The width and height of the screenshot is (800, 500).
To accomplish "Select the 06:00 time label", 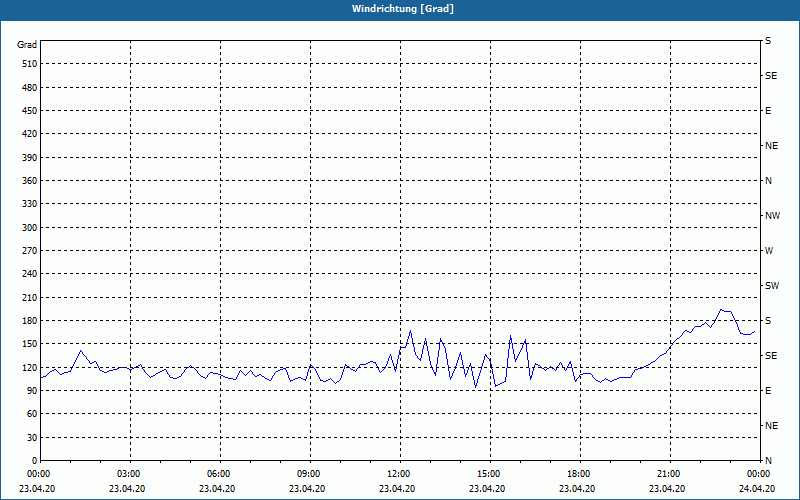I will [x=220, y=474].
